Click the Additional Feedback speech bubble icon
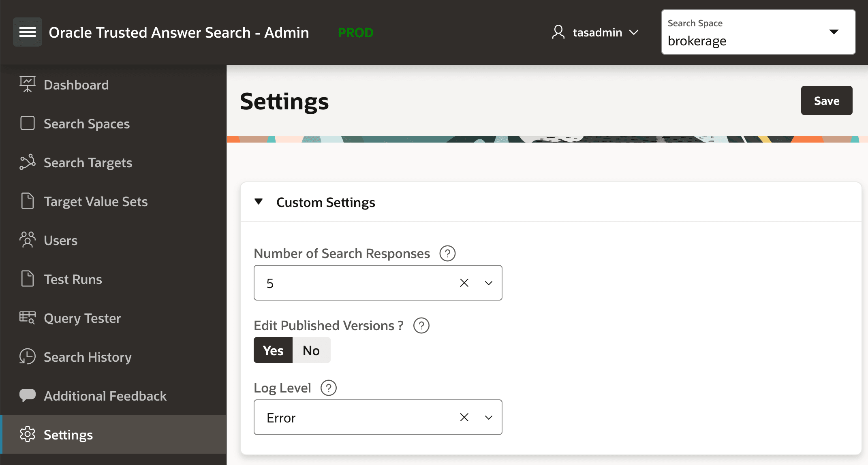The height and width of the screenshot is (465, 868). [x=27, y=396]
